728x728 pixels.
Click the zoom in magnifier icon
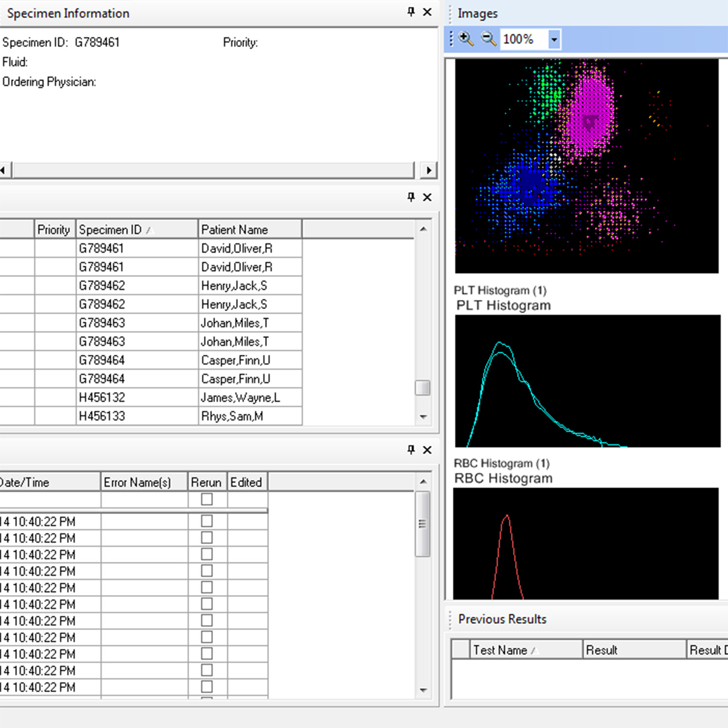[466, 39]
